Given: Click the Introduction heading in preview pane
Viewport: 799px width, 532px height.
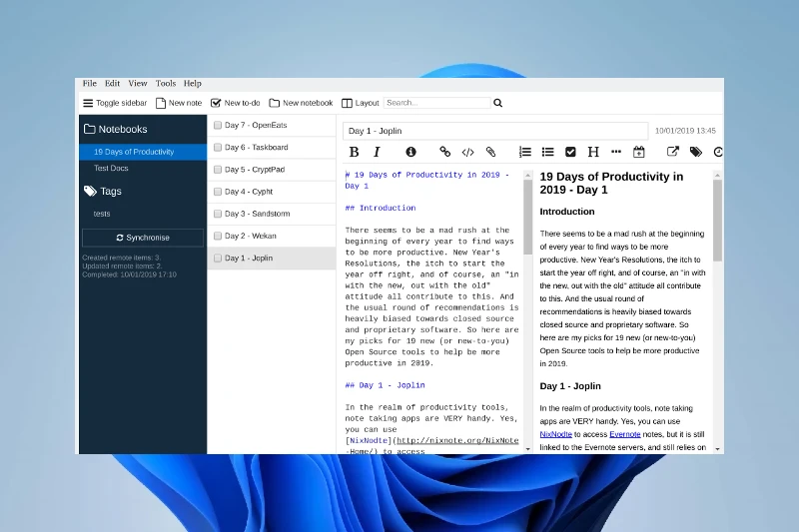Looking at the screenshot, I should coord(567,212).
